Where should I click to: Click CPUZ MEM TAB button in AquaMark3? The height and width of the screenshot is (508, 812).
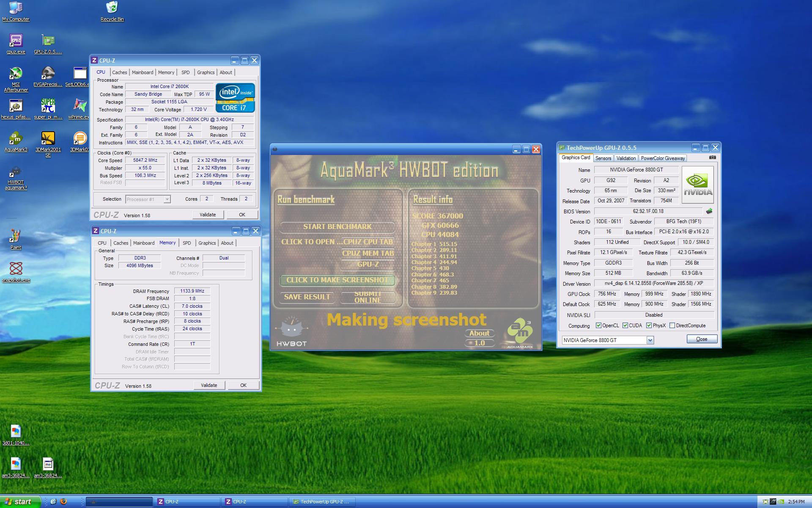pyautogui.click(x=368, y=253)
